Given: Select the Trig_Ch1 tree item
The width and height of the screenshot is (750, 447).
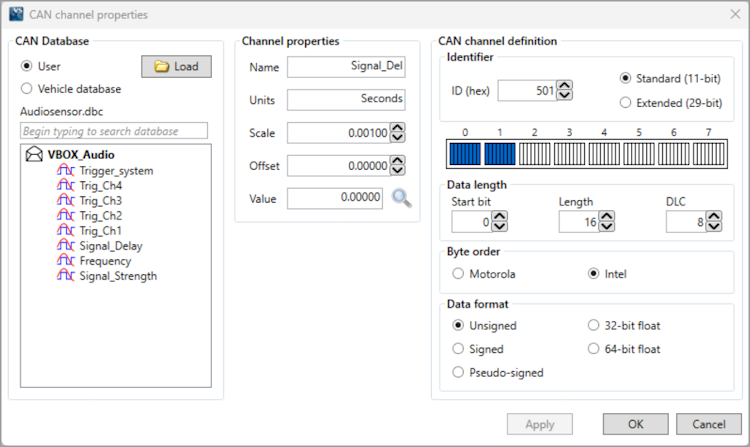Looking at the screenshot, I should (x=100, y=230).
